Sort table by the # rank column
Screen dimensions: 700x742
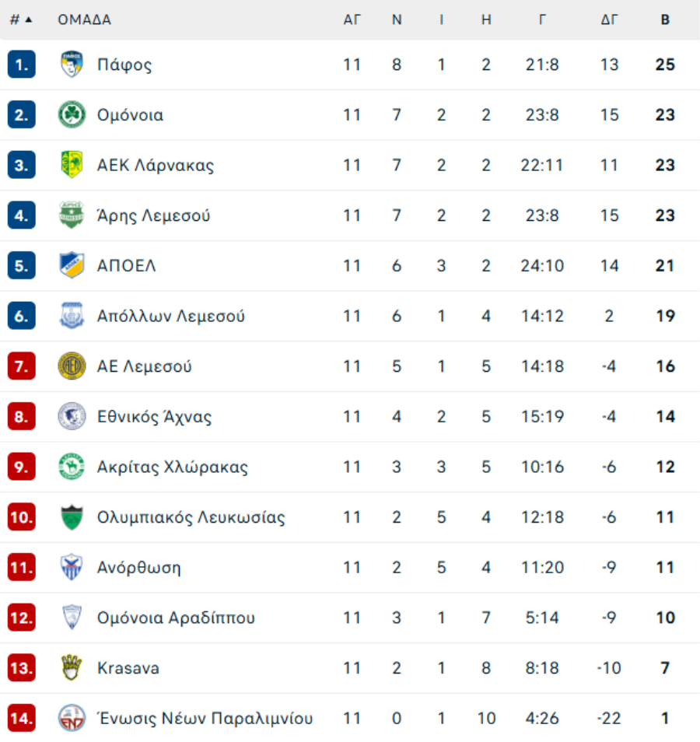(21, 20)
